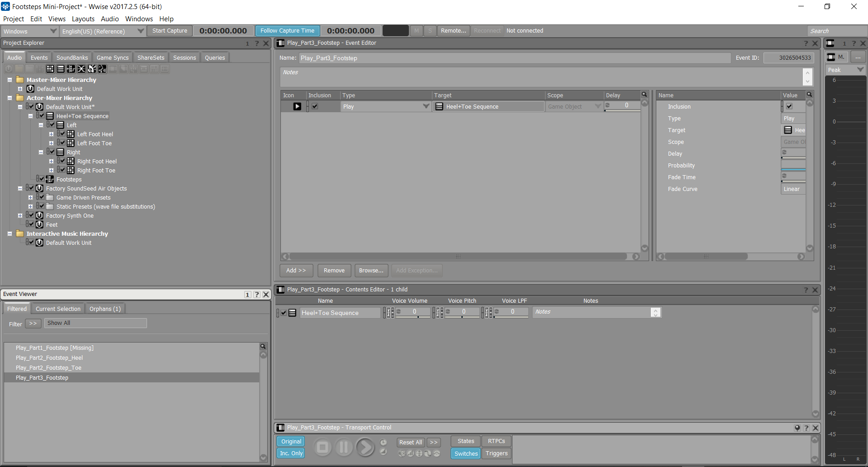Image resolution: width=868 pixels, height=467 pixels.
Task: Click the Footsteps switch container icon
Action: (x=50, y=179)
